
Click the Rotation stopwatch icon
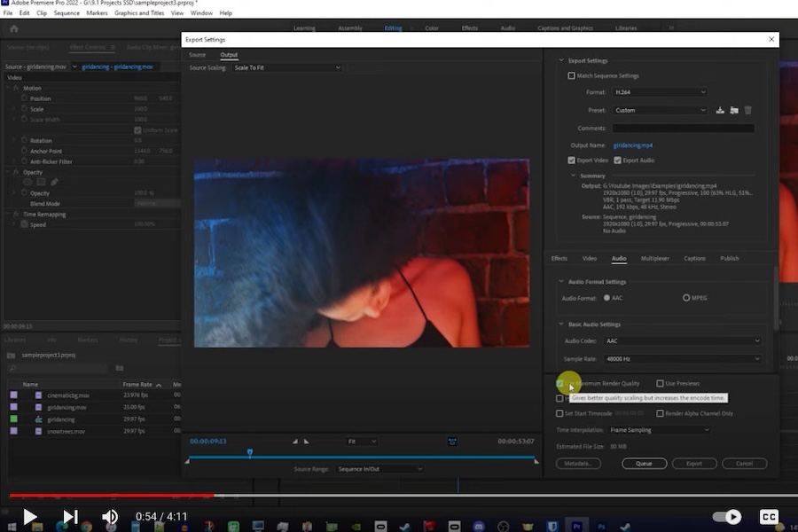coord(24,140)
